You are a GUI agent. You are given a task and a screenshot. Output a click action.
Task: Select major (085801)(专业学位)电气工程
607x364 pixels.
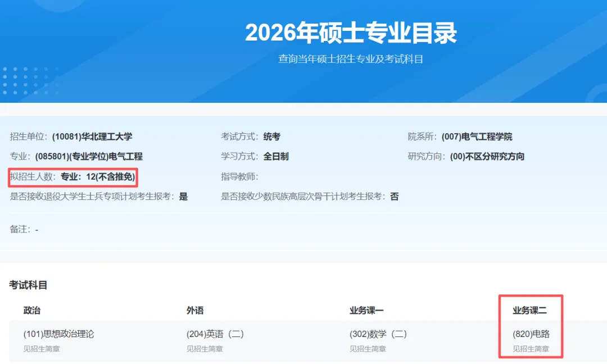pos(89,156)
